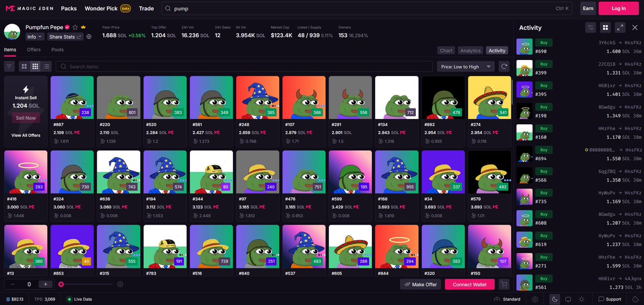Favorite Pumpfun Pepe with the star icon
Viewport: 644px width, 305px height.
(76, 27)
